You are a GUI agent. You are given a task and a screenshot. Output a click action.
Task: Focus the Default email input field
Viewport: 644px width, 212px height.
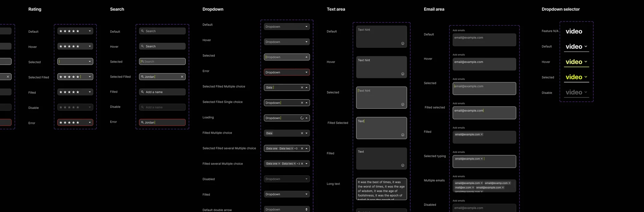coord(484,40)
